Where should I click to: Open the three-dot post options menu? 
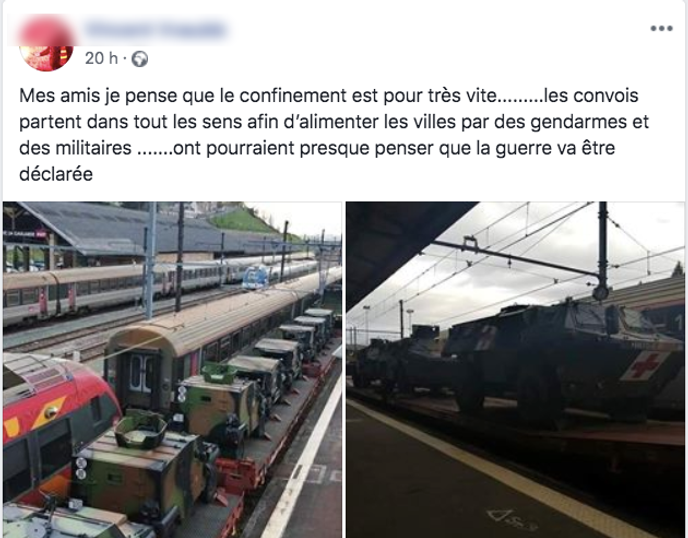point(661,29)
